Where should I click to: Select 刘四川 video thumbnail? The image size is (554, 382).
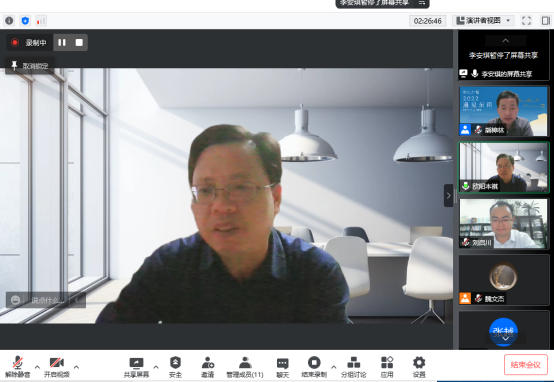pyautogui.click(x=503, y=223)
